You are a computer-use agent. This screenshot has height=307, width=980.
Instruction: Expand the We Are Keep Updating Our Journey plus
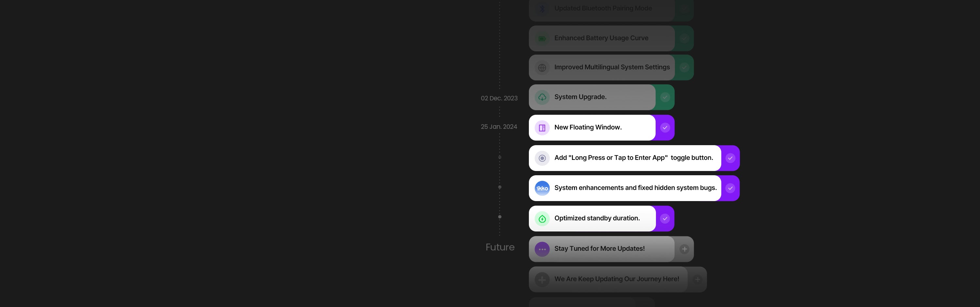(697, 280)
